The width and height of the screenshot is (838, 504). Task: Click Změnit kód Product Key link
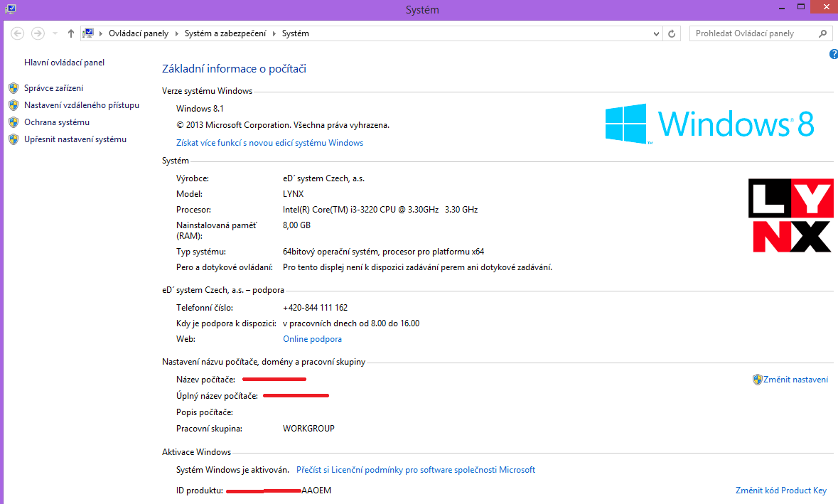(781, 490)
